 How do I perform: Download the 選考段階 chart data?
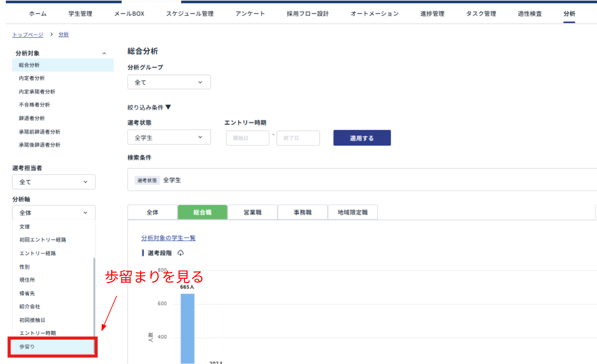181,252
